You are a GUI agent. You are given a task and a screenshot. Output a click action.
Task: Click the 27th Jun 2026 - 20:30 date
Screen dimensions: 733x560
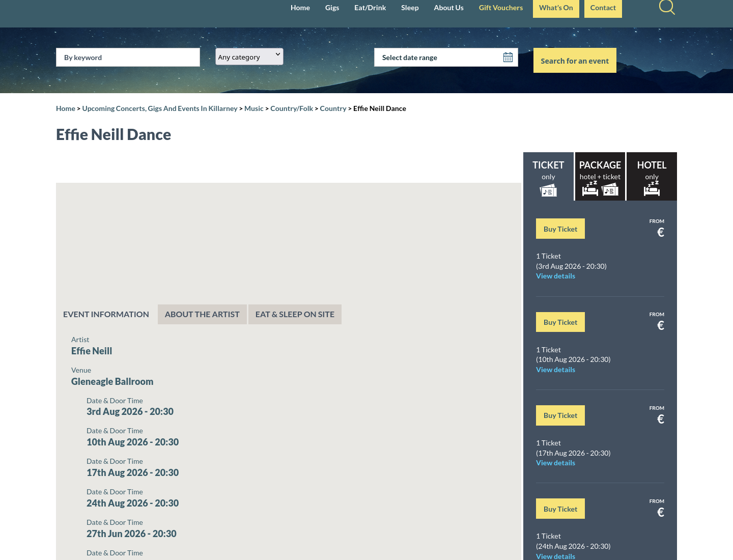[x=131, y=534]
